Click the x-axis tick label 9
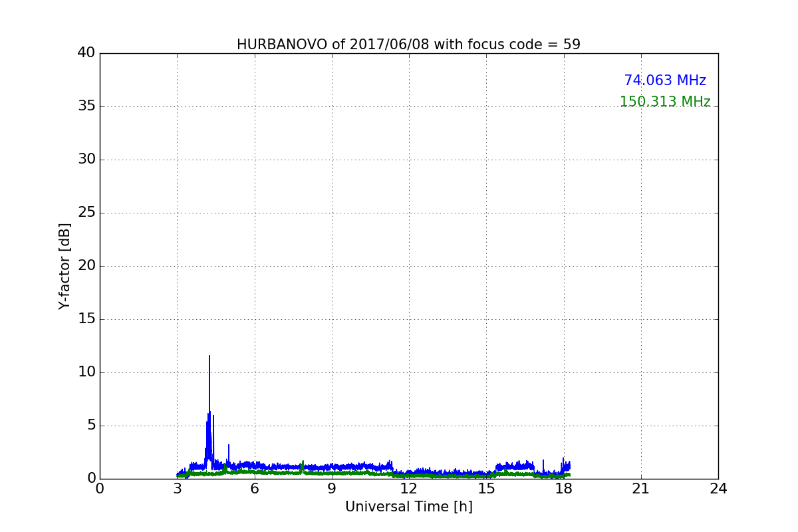 tap(332, 489)
